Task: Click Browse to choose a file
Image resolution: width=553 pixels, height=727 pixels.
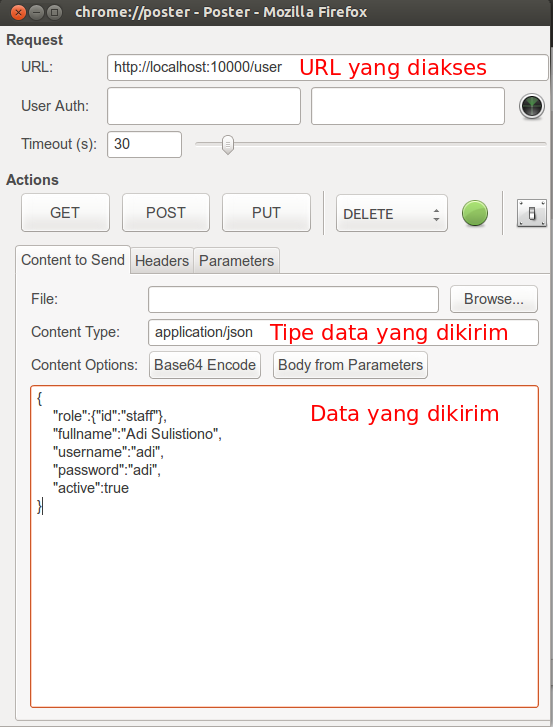Action: (x=494, y=299)
